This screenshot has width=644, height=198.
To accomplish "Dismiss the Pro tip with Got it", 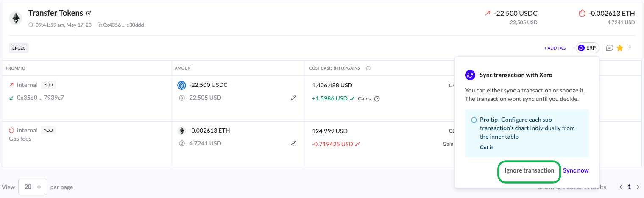I will [x=486, y=148].
